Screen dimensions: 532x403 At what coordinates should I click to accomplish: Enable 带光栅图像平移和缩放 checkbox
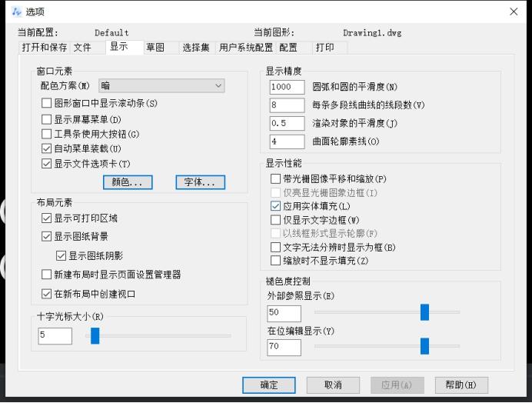(275, 178)
